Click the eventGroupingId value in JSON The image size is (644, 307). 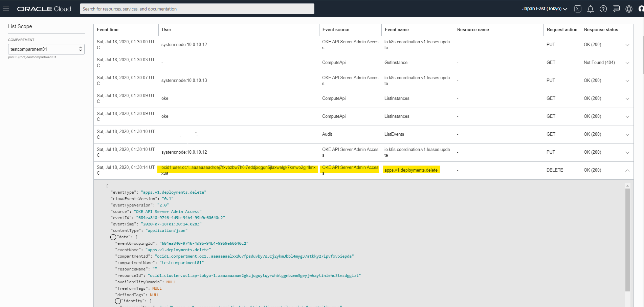coord(204,243)
